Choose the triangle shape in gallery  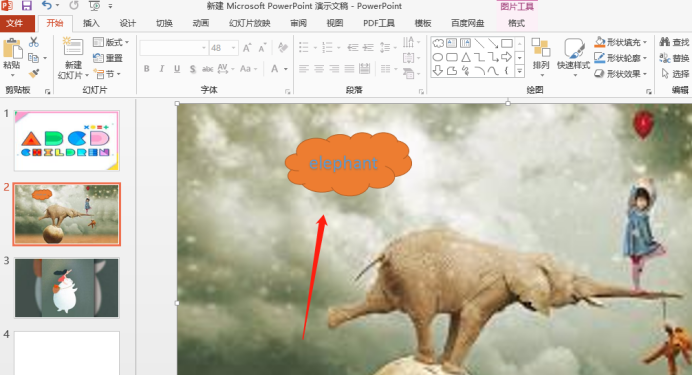tap(465, 57)
